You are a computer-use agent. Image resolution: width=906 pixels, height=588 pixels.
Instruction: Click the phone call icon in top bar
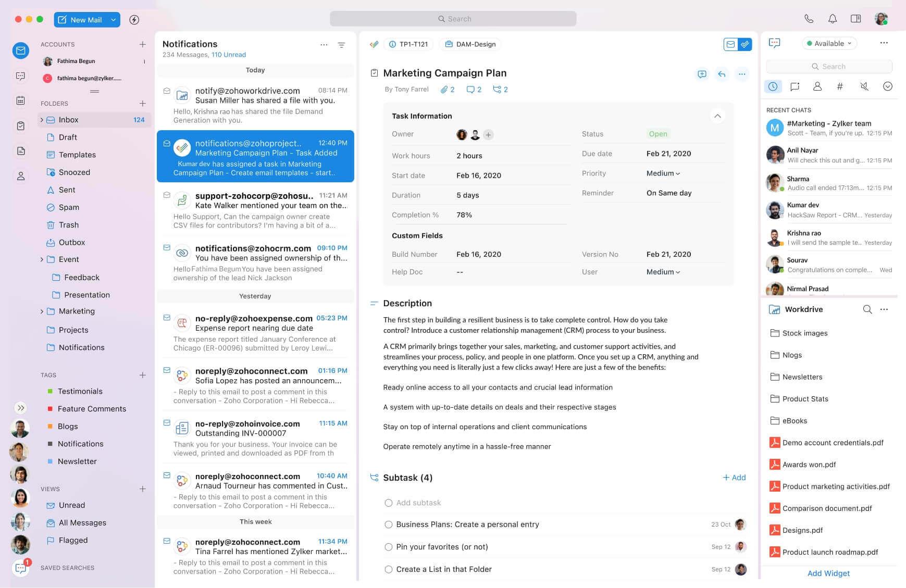[809, 19]
